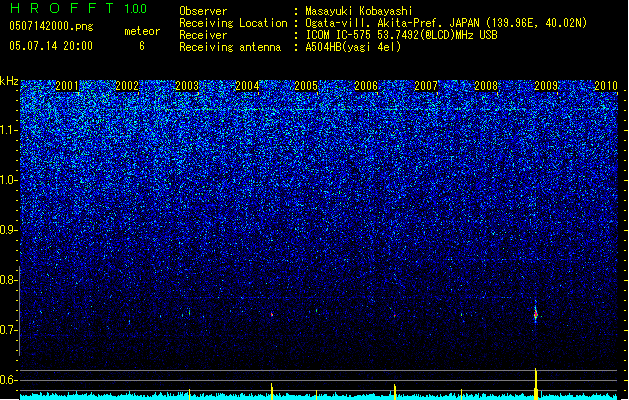Click the 2009 time marker

[x=546, y=86]
